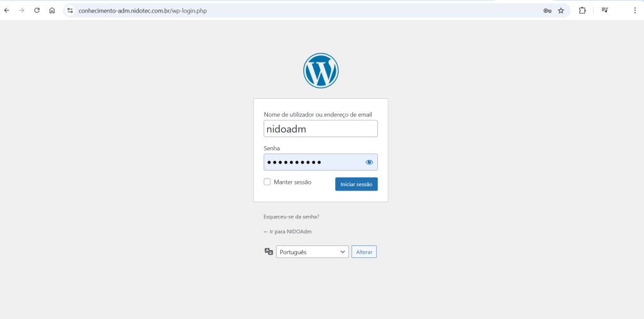Bookmark this page with star icon

(x=561, y=11)
